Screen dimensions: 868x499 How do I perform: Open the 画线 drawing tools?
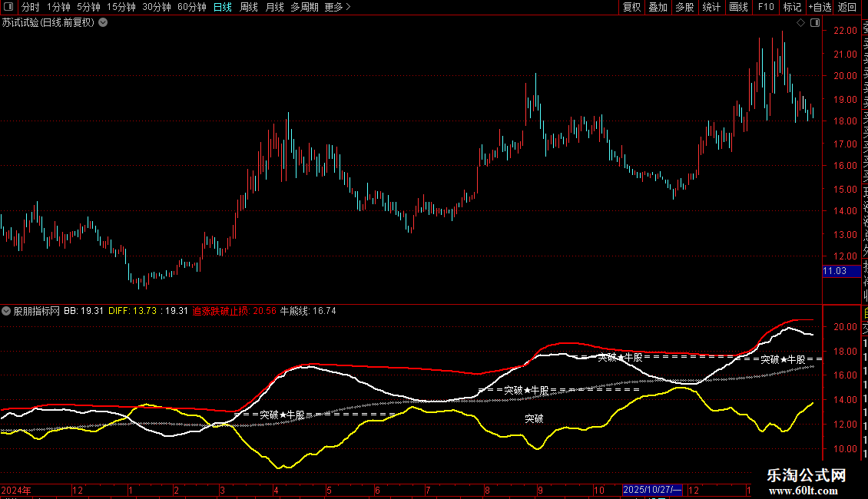click(738, 7)
